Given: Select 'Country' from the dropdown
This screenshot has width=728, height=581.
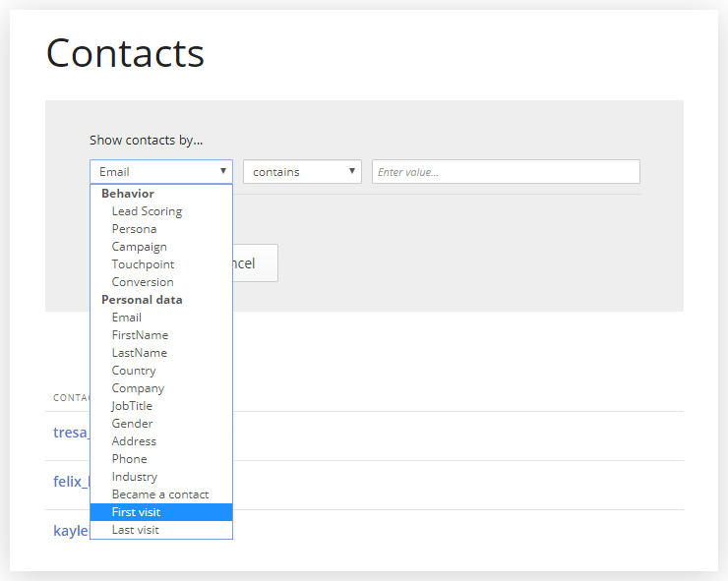Looking at the screenshot, I should (134, 371).
